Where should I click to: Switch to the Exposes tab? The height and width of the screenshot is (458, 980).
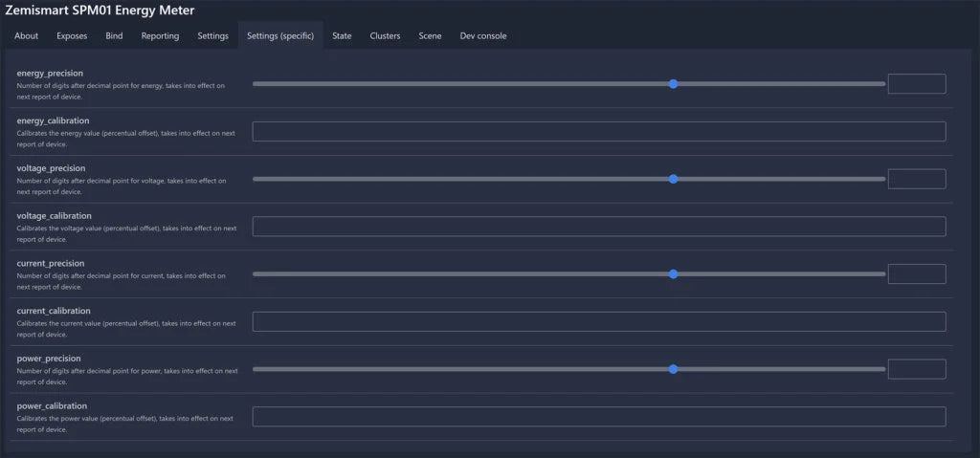click(x=72, y=36)
